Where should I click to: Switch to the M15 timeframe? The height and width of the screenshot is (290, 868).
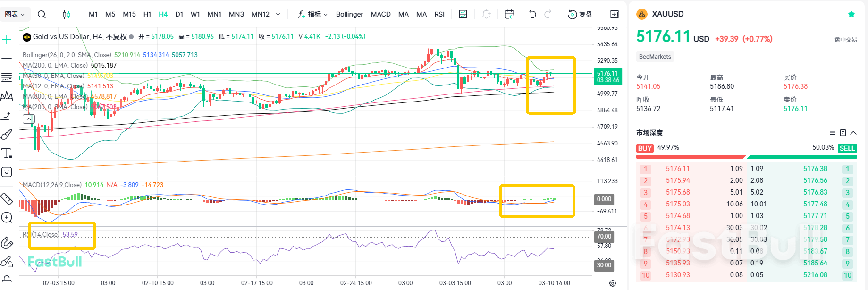tap(129, 14)
